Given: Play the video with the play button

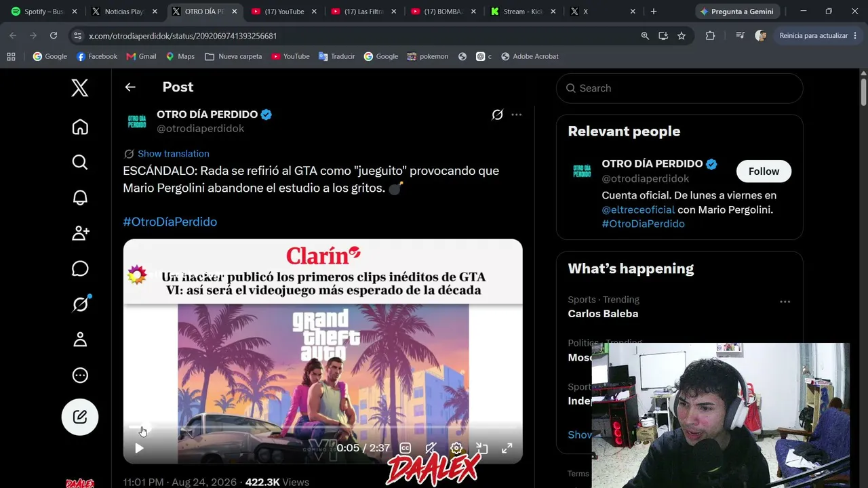Looking at the screenshot, I should coord(139,448).
